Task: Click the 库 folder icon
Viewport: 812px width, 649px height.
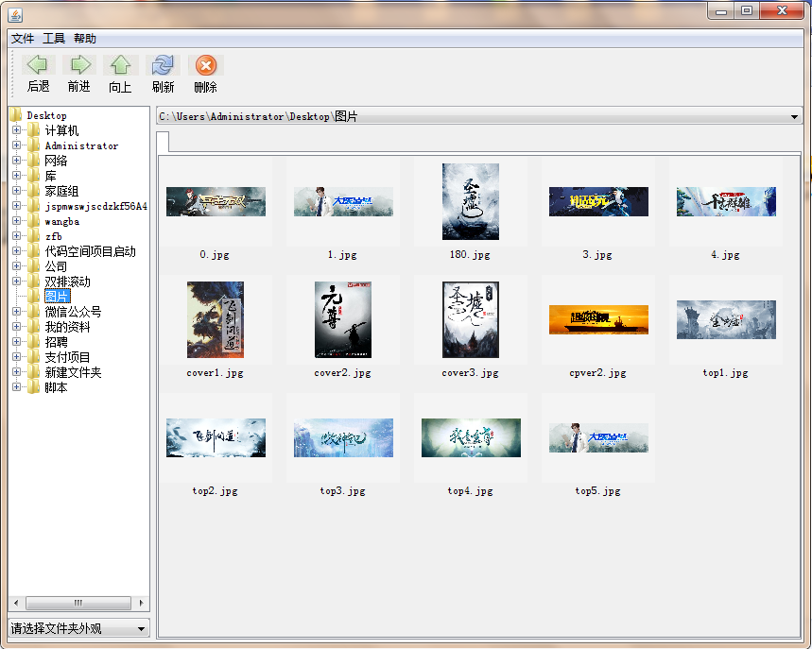Action: (34, 175)
